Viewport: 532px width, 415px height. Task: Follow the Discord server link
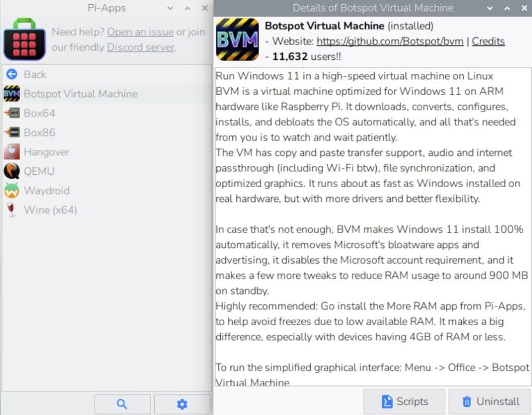tap(140, 47)
